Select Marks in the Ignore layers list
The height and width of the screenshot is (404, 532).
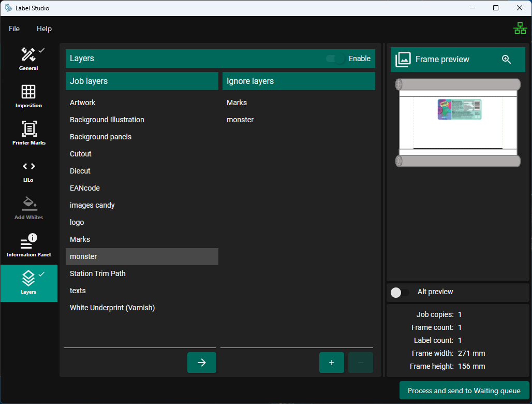[x=237, y=103]
